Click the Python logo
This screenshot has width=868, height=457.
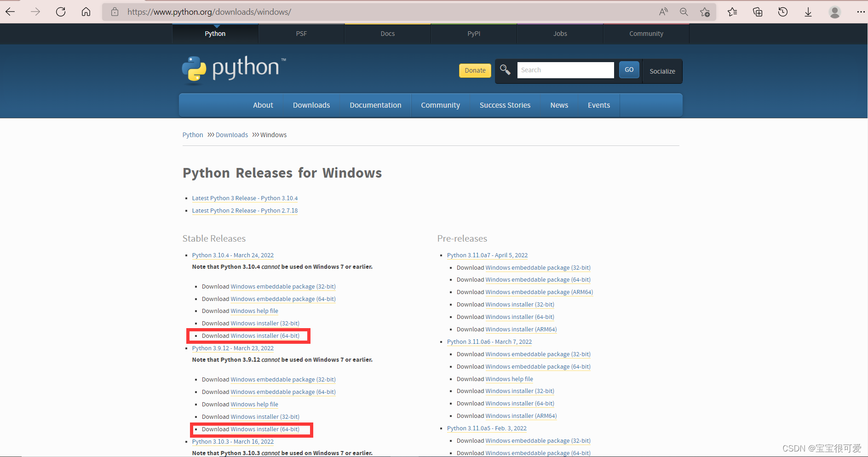click(x=233, y=69)
